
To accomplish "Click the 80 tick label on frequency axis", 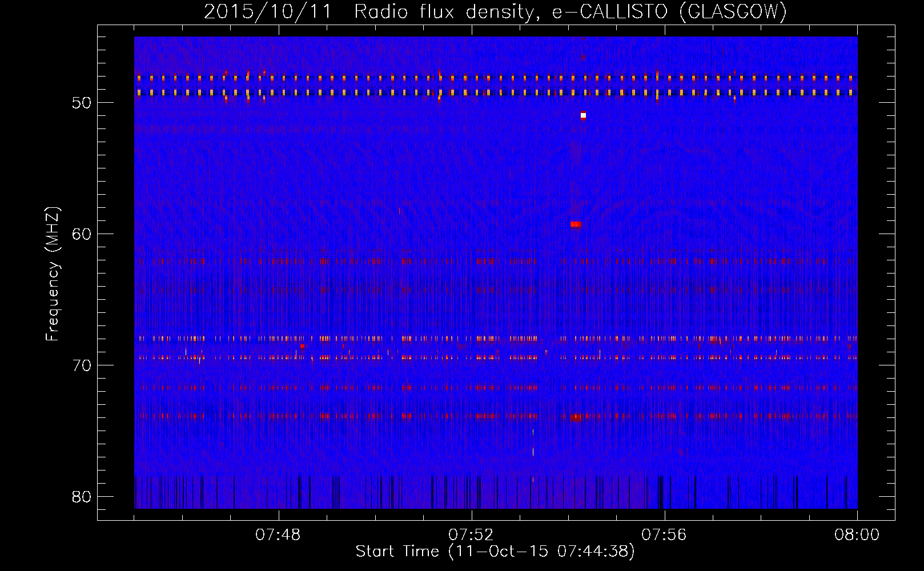I will (82, 497).
